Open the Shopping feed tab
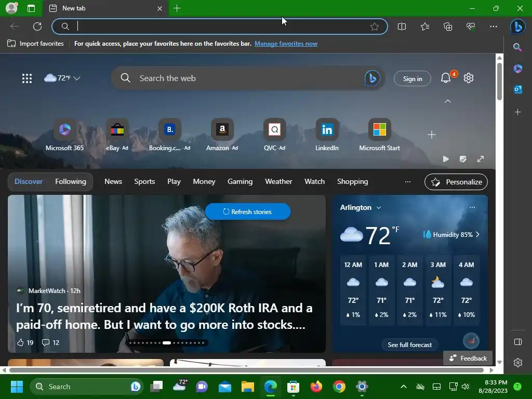 tap(353, 181)
